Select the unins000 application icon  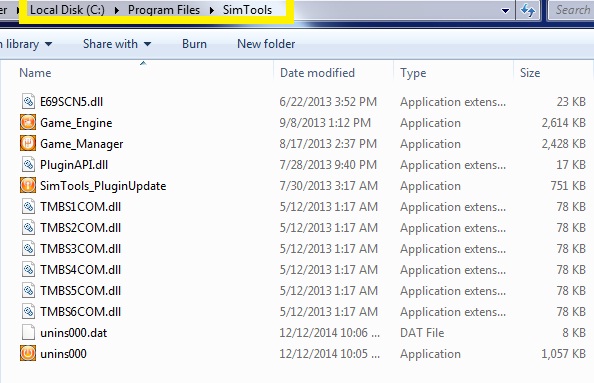click(28, 353)
